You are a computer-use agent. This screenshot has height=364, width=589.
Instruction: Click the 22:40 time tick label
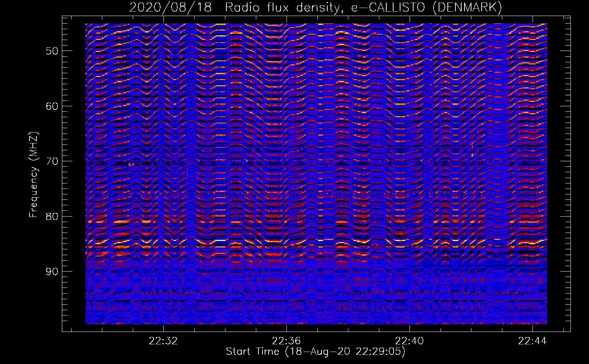(x=410, y=341)
